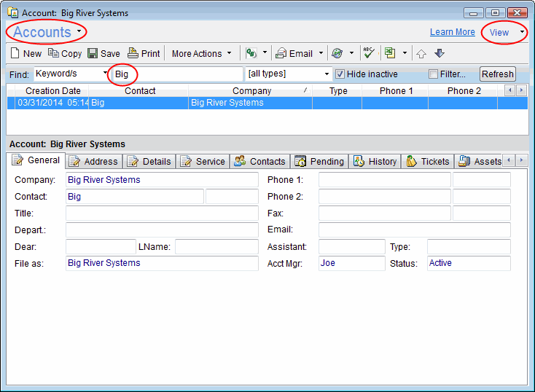Switch to the History tab
This screenshot has height=392, width=535.
(375, 161)
